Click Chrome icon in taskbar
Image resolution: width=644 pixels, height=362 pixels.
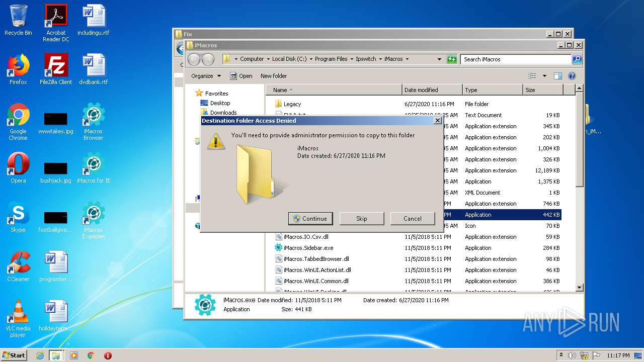click(x=91, y=355)
